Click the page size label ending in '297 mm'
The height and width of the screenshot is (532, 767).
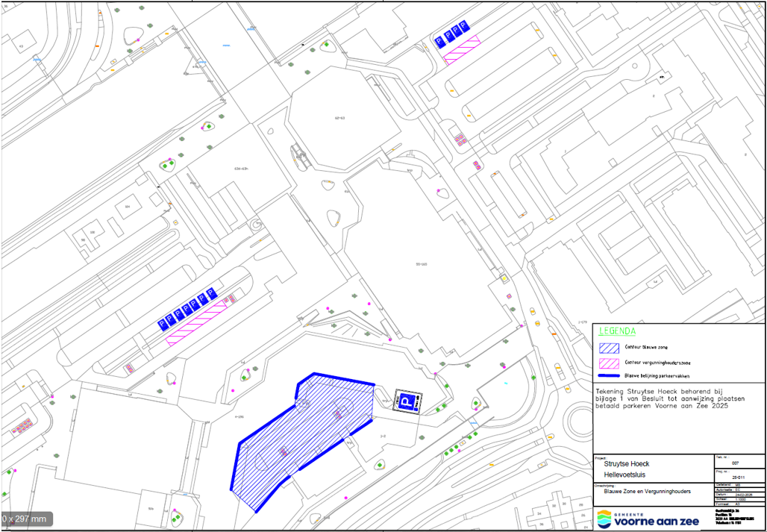pyautogui.click(x=24, y=519)
